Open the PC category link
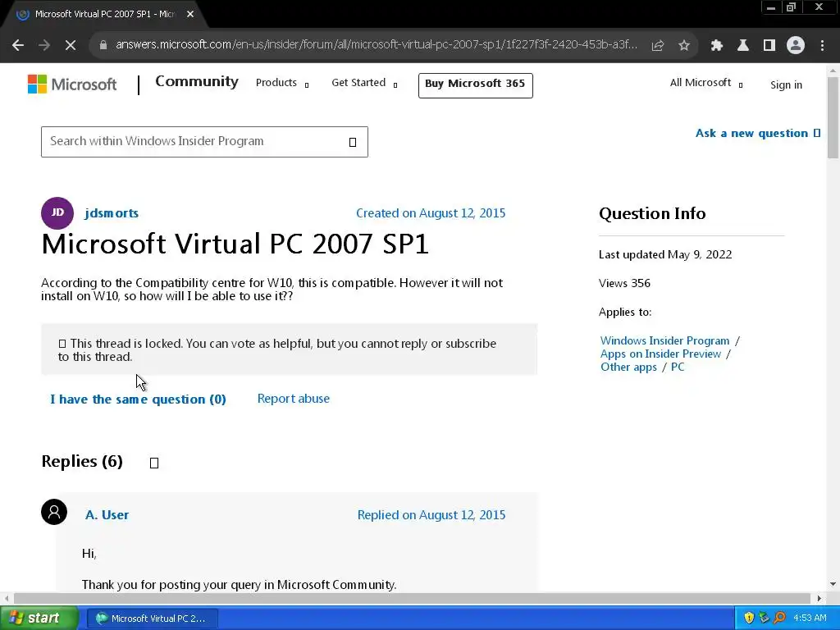Image resolution: width=840 pixels, height=630 pixels. click(x=678, y=367)
